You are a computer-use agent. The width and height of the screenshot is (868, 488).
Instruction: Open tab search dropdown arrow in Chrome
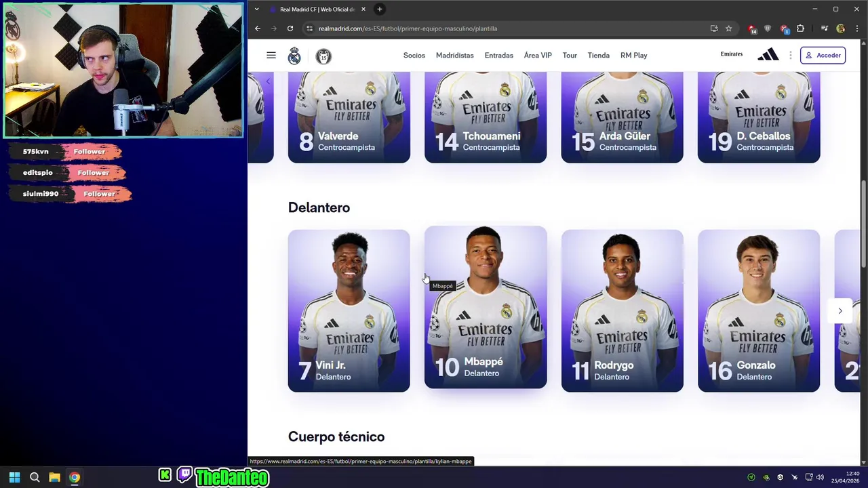(x=256, y=9)
